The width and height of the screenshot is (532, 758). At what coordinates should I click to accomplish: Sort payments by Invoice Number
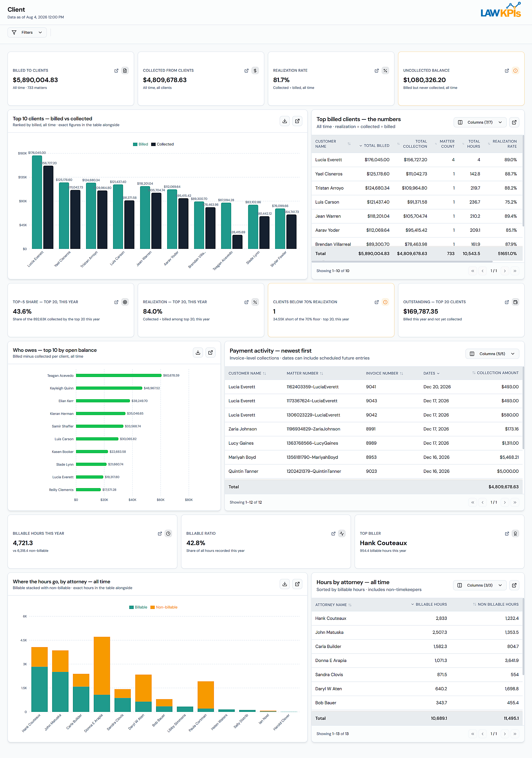click(384, 373)
